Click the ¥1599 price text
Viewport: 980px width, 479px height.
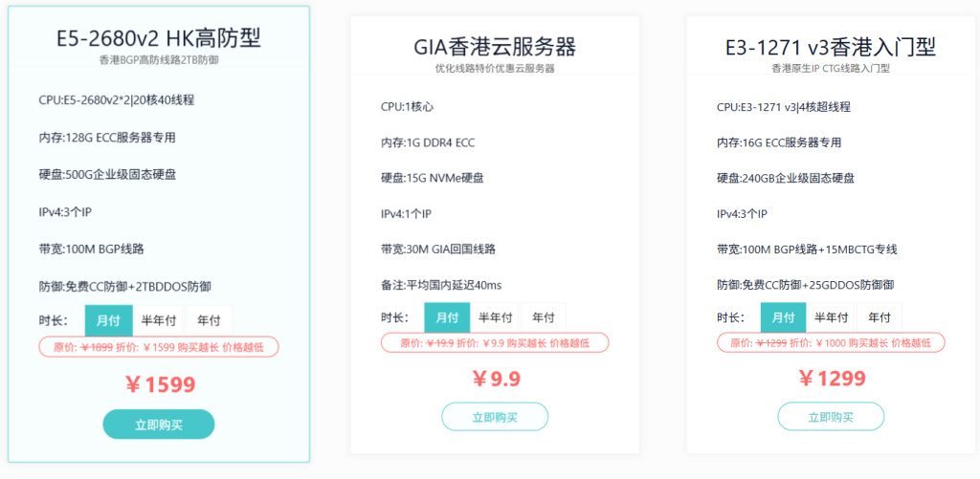coord(159,384)
